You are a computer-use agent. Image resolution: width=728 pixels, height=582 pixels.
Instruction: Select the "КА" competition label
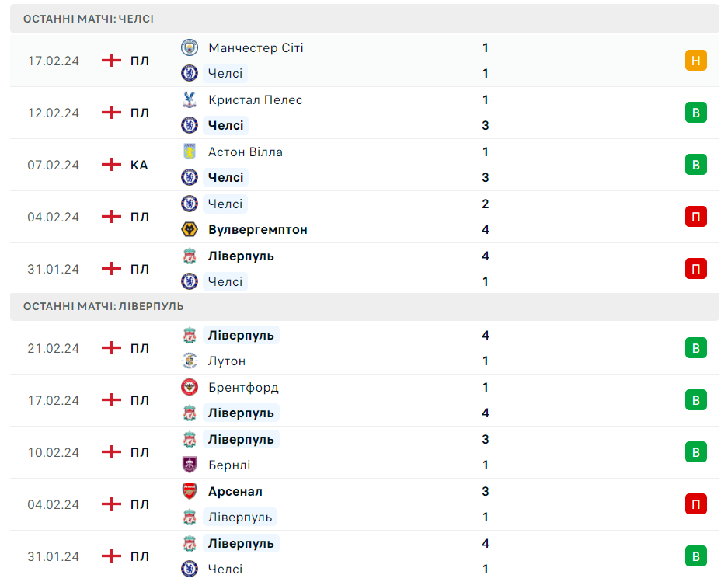tap(139, 165)
